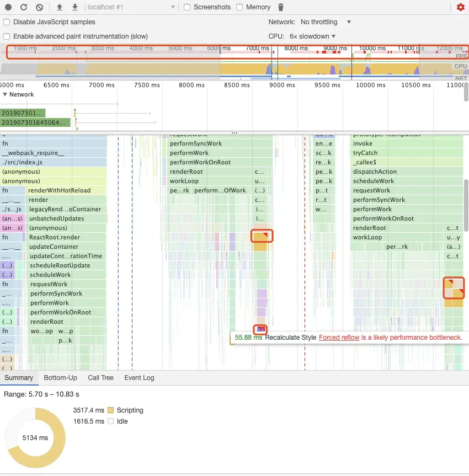Select the ReactRoot.render entry
Viewport: 469px width, 476px height.
coord(67,237)
